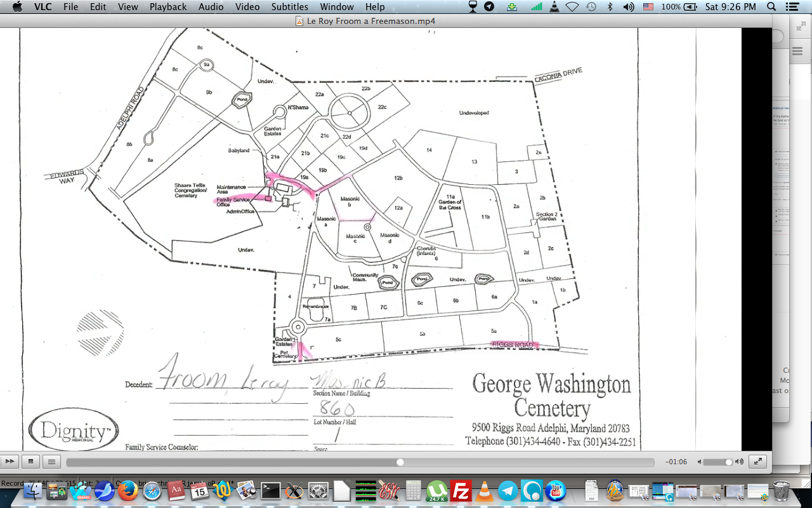Open the VLC application menu

coord(43,7)
